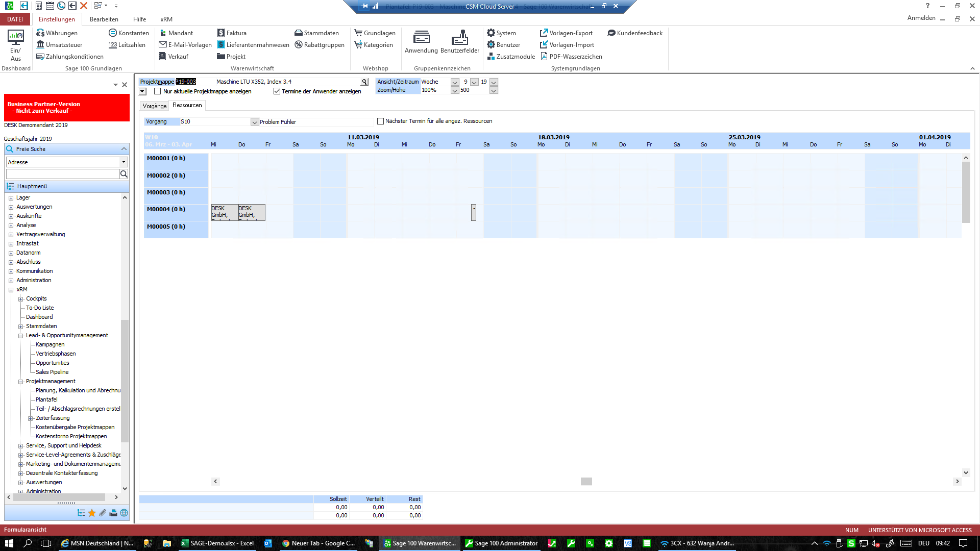This screenshot has height=551, width=980.
Task: Switch to the Vorgänge tab
Action: click(155, 106)
